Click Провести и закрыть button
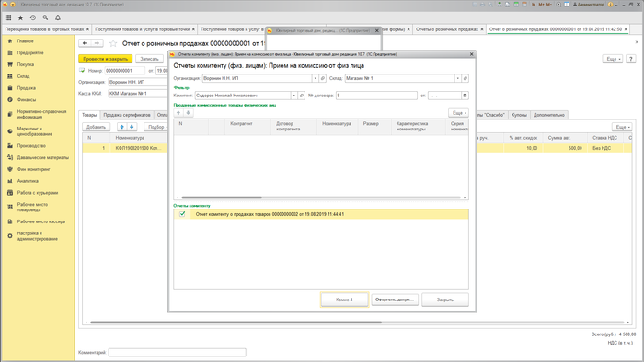 106,59
